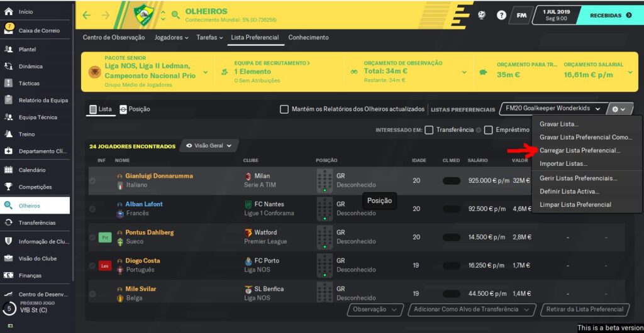Click the back navigation arrow
Viewport: 644px width, 333px height.
87,15
